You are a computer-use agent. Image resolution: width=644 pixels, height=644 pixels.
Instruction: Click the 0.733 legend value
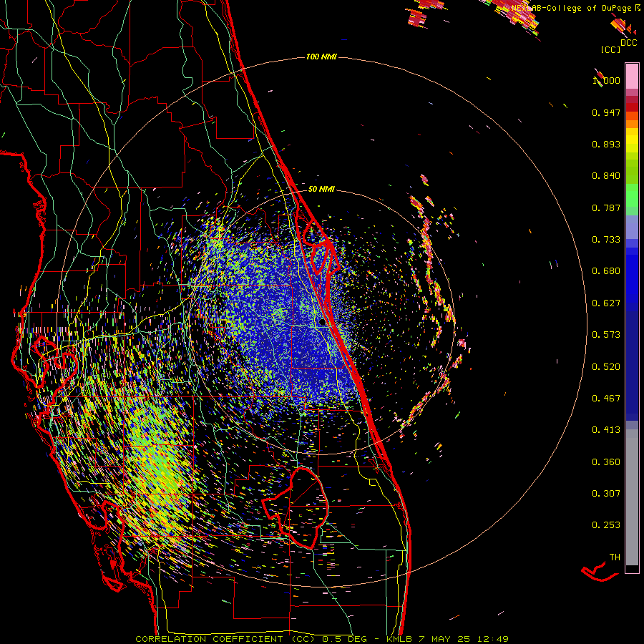(x=606, y=240)
